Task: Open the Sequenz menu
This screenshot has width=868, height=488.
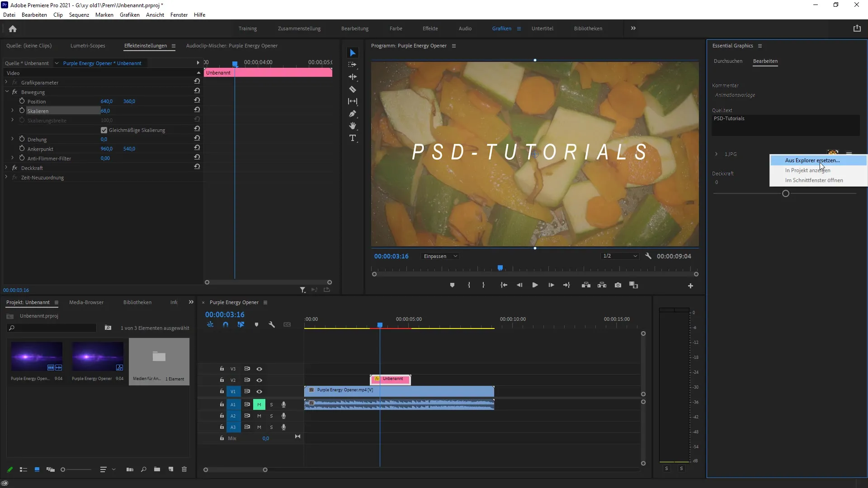Action: pos(79,14)
